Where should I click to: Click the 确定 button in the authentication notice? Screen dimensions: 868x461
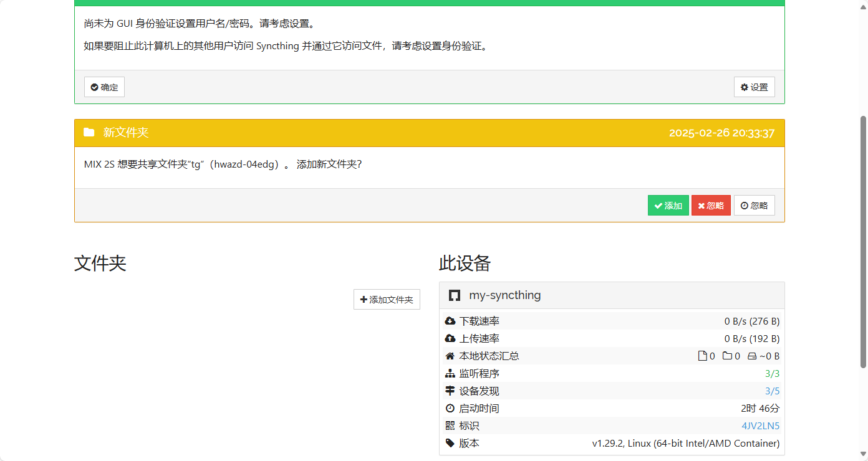[x=104, y=87]
